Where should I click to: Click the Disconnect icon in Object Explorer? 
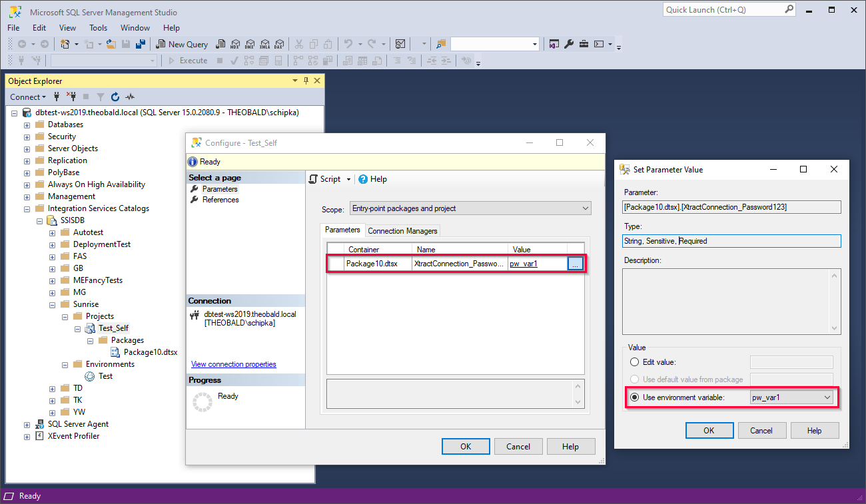(x=71, y=97)
